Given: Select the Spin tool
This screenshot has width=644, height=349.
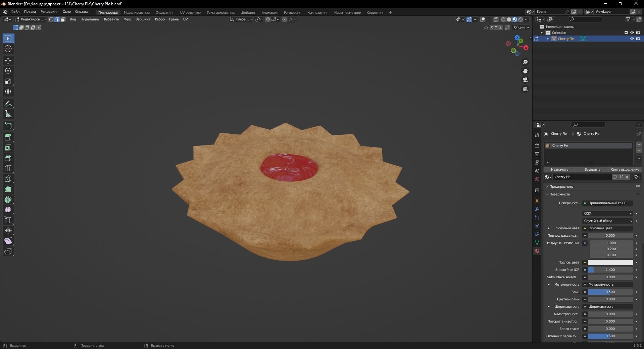Looking at the screenshot, I should [x=8, y=199].
